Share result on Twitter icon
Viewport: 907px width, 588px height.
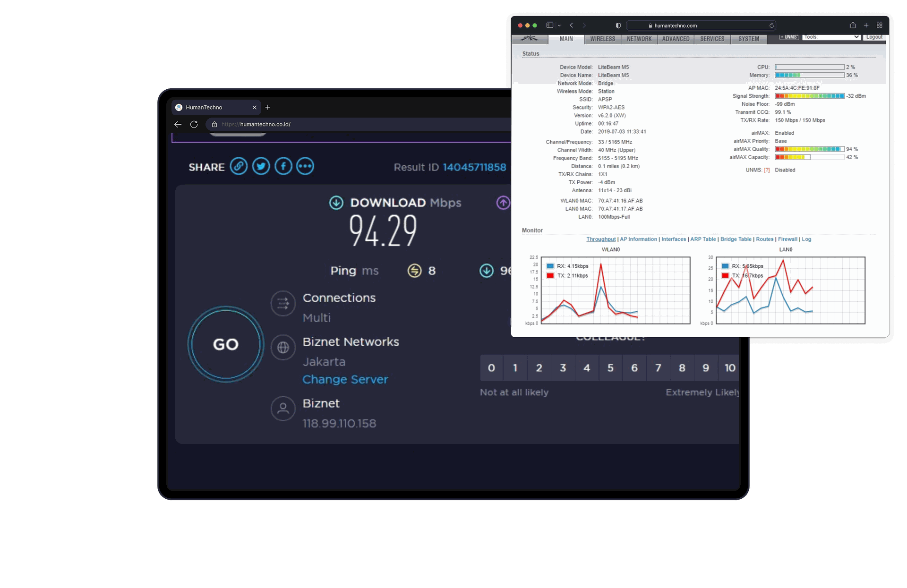tap(261, 166)
